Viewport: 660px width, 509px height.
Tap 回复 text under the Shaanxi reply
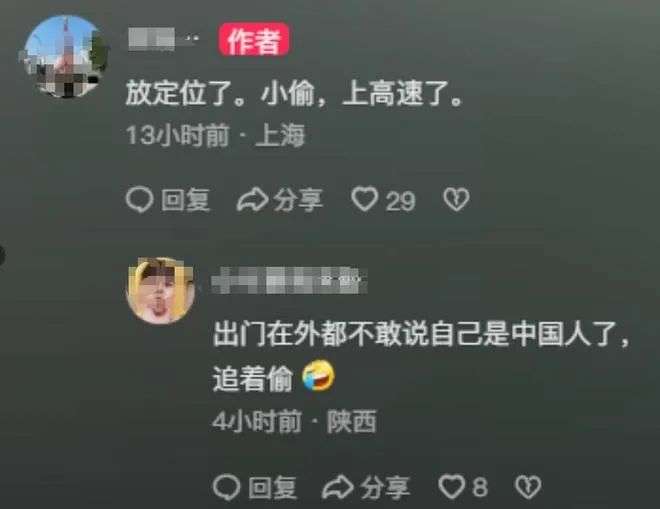coord(272,488)
